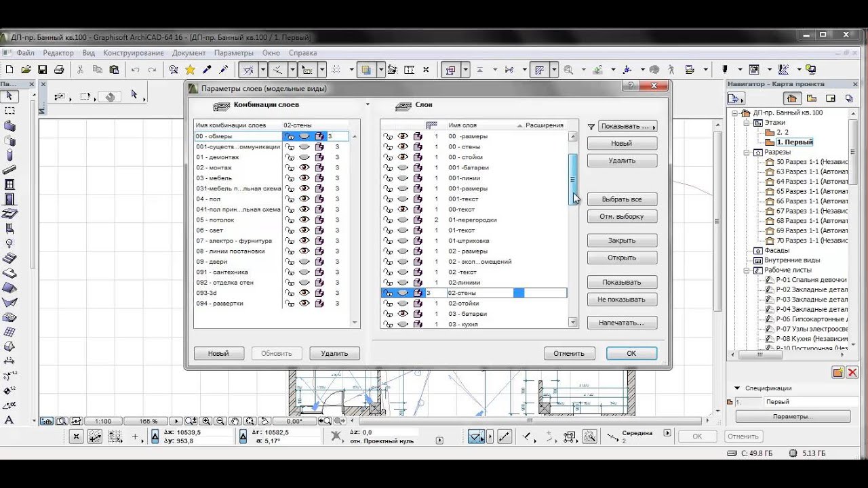Click the Print icon in the toolbar
The width and height of the screenshot is (868, 488).
point(59,69)
